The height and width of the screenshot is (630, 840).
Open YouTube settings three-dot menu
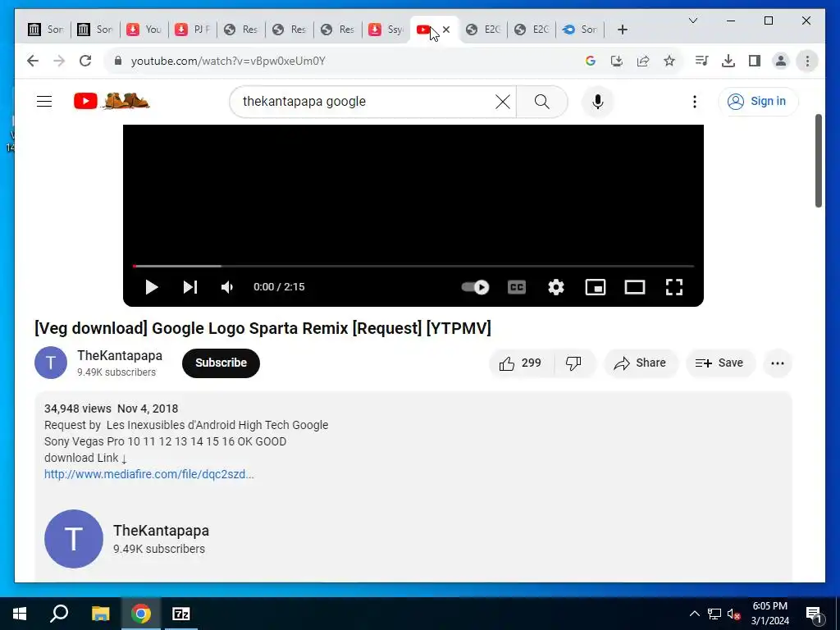(694, 101)
